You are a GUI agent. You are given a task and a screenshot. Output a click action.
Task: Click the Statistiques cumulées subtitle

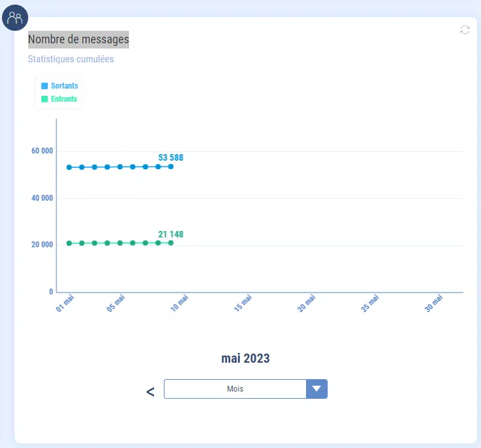coord(71,59)
